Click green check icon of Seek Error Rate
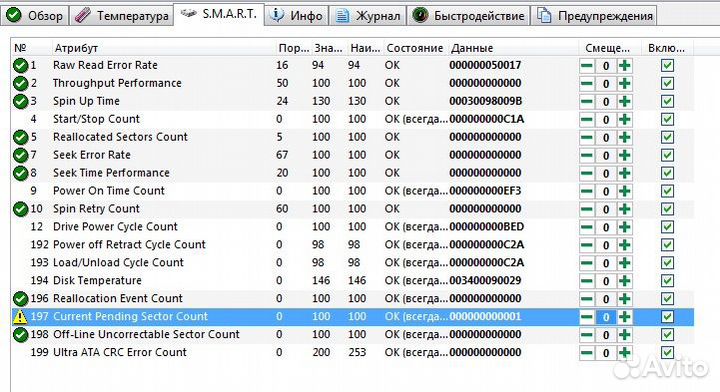This screenshot has height=392, width=720. pos(20,155)
